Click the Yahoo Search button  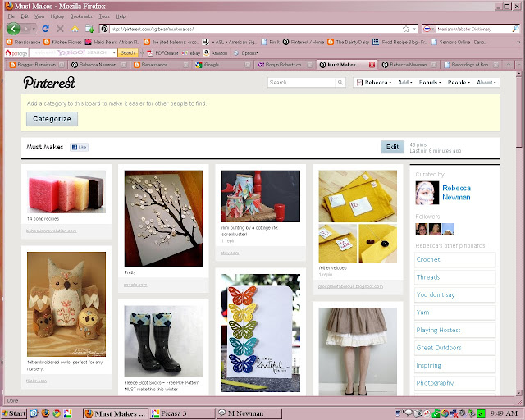click(x=128, y=53)
